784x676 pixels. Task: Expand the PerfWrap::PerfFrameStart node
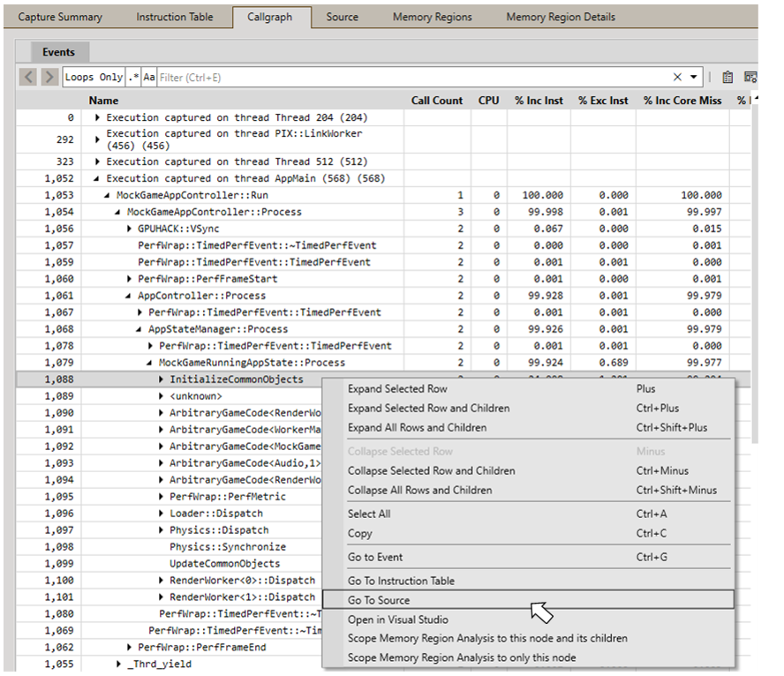[x=129, y=279]
